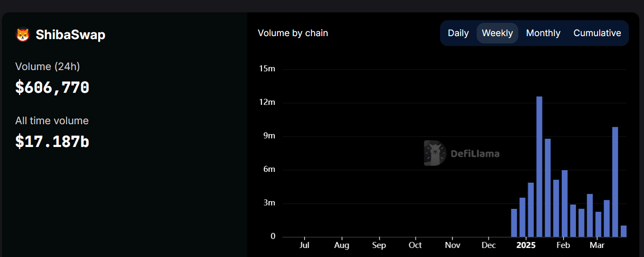Click the all time volume value $17.187b
The height and width of the screenshot is (257, 644).
click(x=52, y=142)
